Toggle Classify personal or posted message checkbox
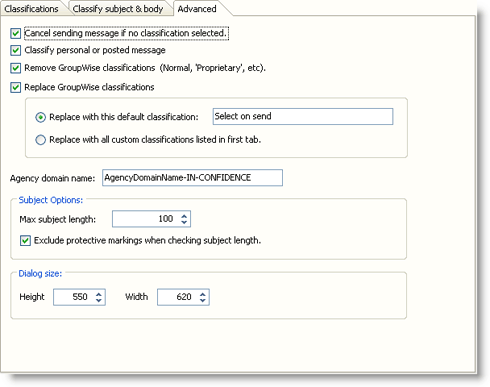Screen dimensions: 490x387 (x=15, y=50)
